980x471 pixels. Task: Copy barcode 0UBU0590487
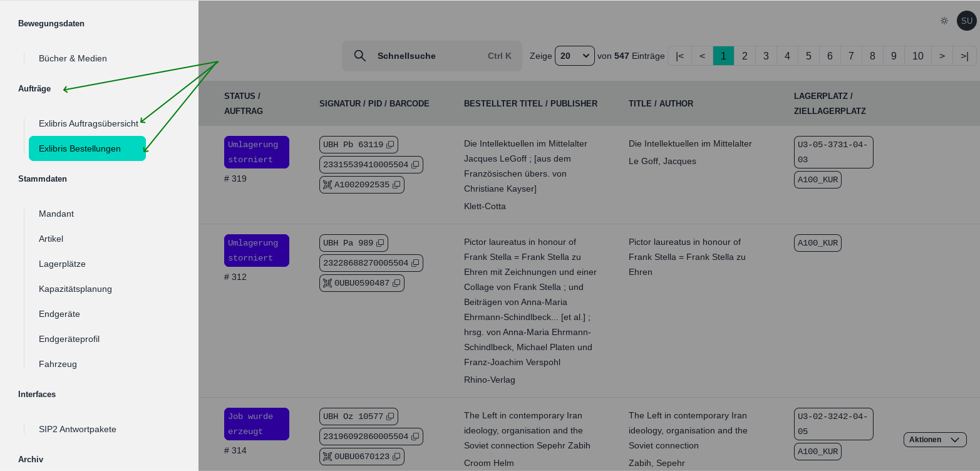pos(396,283)
